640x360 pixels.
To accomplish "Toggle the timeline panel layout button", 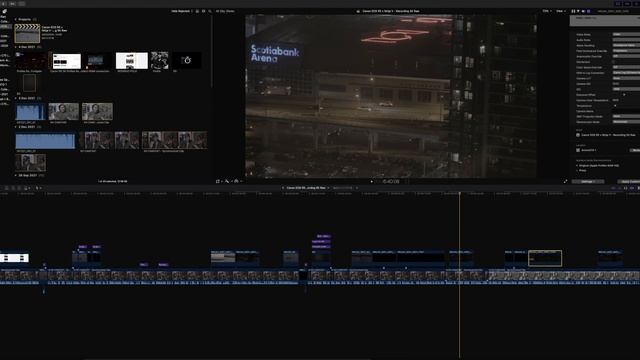I will (627, 4).
